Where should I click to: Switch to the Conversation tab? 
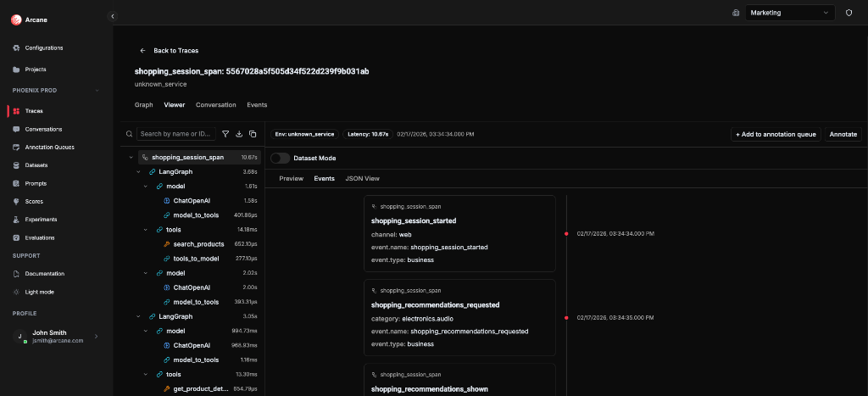pyautogui.click(x=216, y=105)
